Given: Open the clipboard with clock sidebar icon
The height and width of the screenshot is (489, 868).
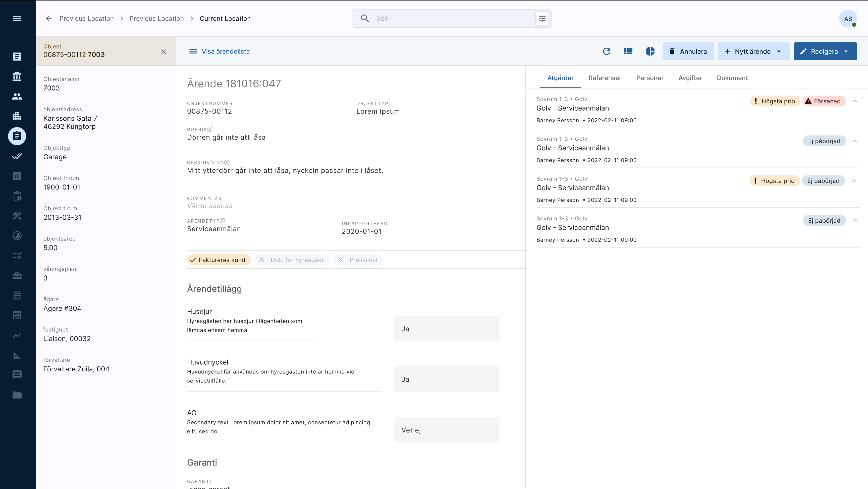Looking at the screenshot, I should click(17, 195).
